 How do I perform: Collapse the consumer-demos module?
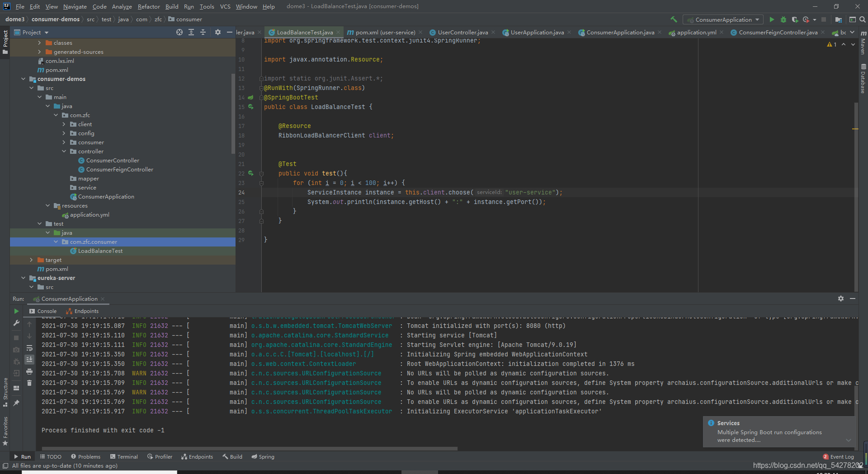coord(23,79)
